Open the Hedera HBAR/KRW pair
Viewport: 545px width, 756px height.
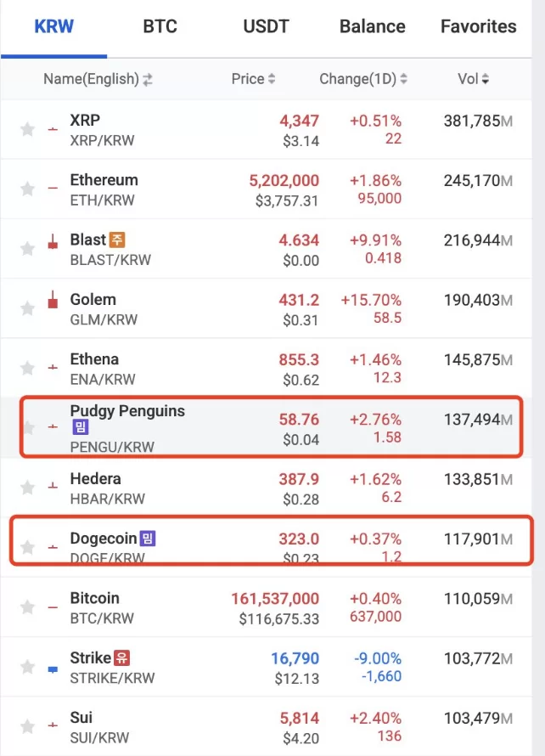tap(107, 488)
